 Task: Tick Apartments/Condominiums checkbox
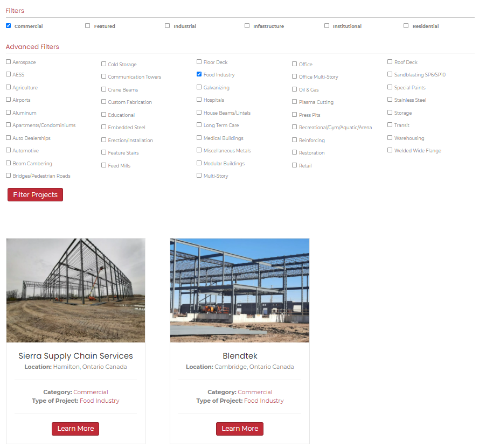pos(9,125)
